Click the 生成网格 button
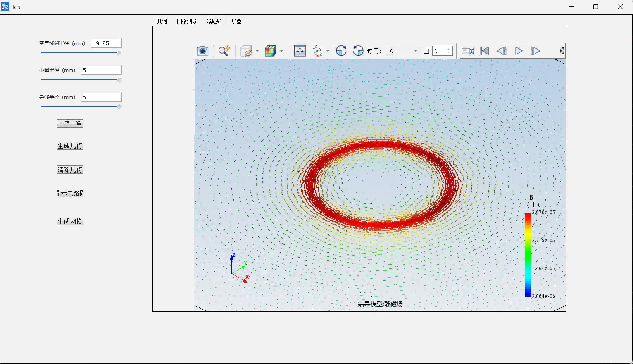The width and height of the screenshot is (633, 364). tap(70, 221)
